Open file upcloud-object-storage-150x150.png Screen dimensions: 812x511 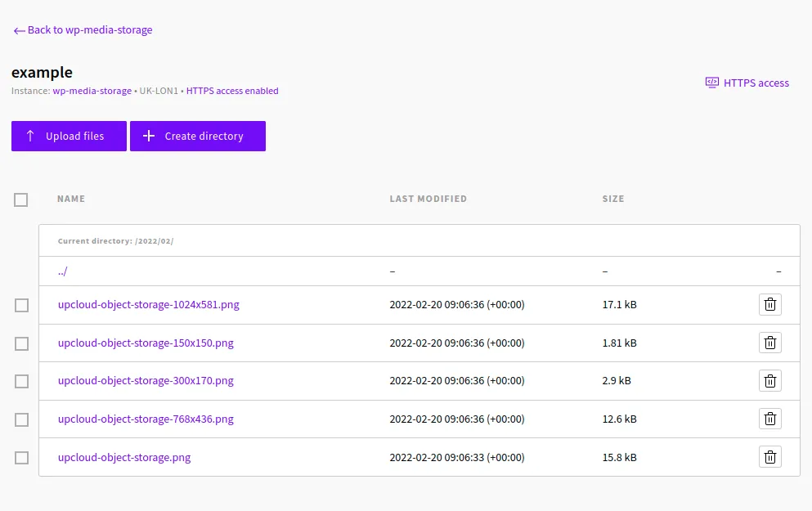click(146, 343)
